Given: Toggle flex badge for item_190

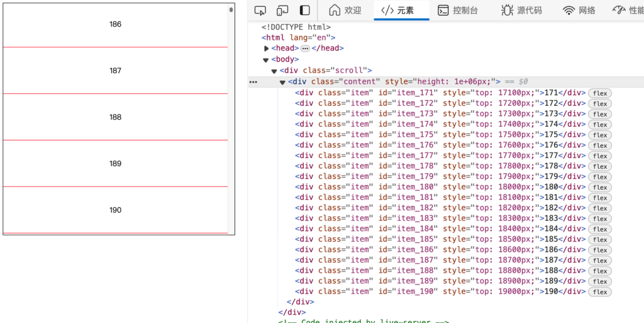Looking at the screenshot, I should click(x=599, y=292).
